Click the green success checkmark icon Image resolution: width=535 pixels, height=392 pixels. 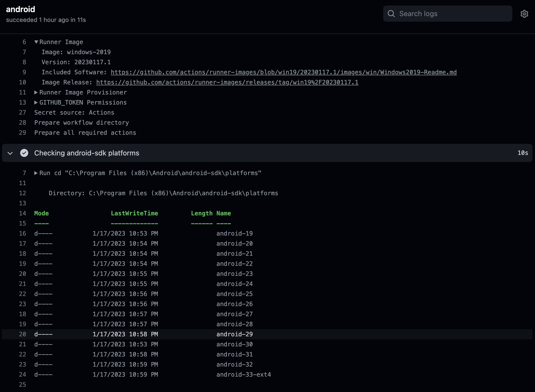click(x=24, y=153)
